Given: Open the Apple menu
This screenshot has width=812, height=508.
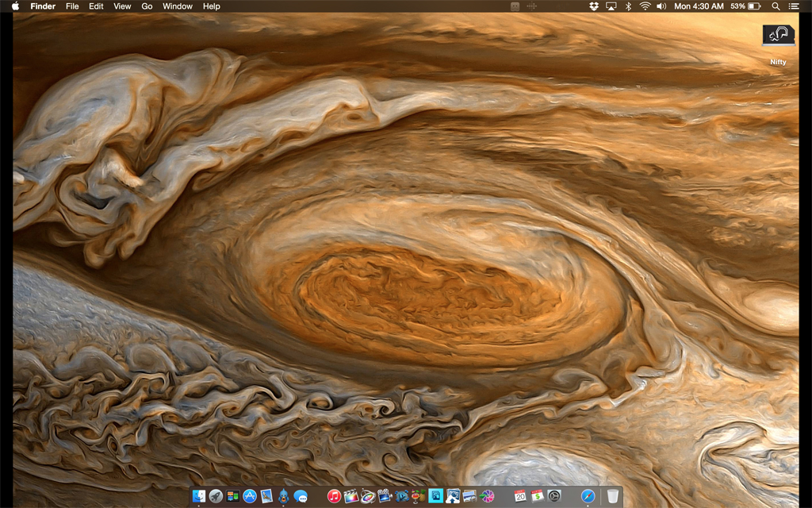Looking at the screenshot, I should coord(16,6).
